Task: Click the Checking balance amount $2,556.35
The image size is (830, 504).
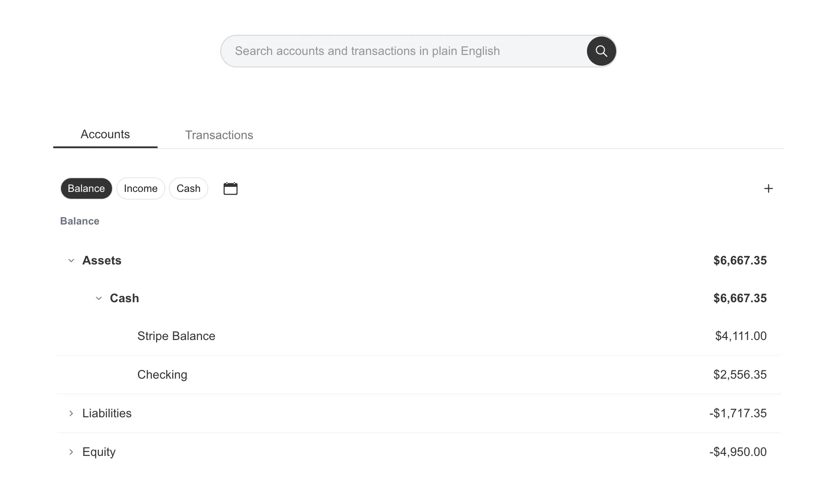Action: 740,375
